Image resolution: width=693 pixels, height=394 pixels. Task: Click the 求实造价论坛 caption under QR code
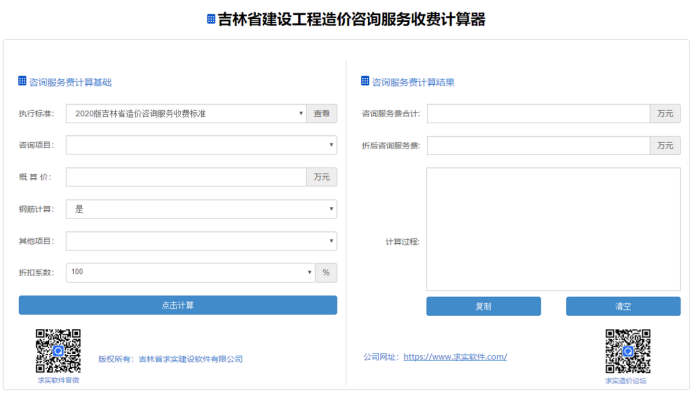pyautogui.click(x=626, y=381)
